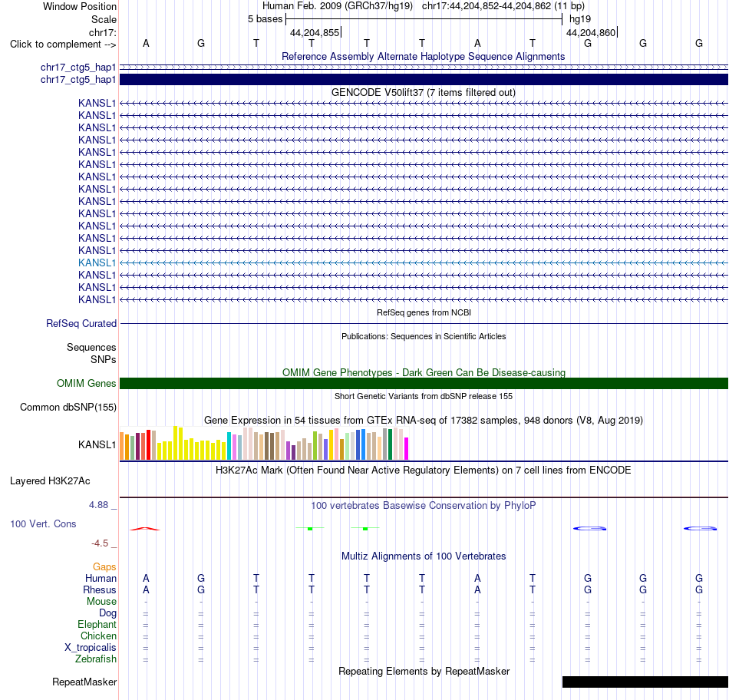Click the orange Gaps label
729x700 pixels.
pos(104,566)
